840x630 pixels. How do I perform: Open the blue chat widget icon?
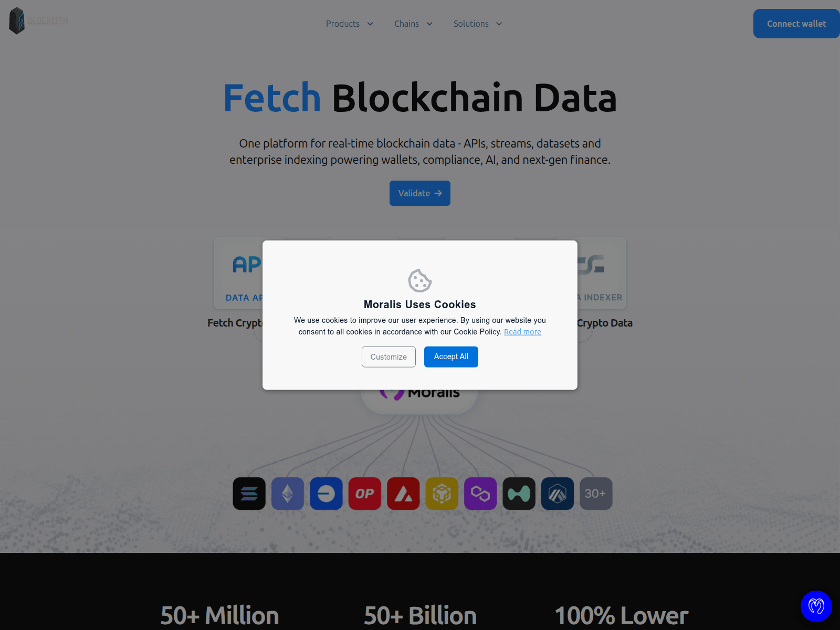point(816,606)
